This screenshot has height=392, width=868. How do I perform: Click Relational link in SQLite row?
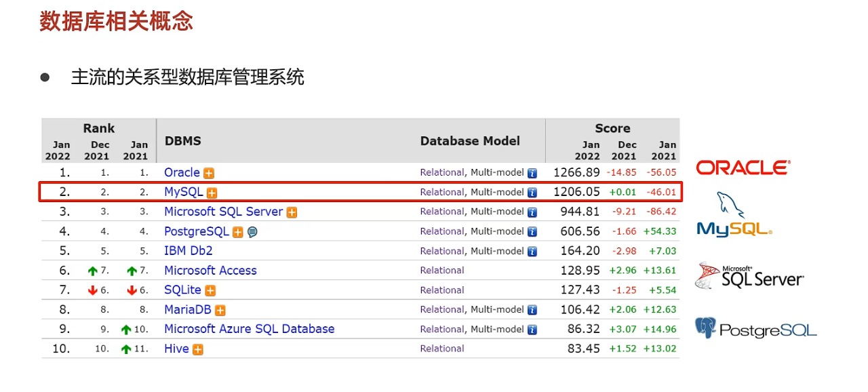coord(442,290)
